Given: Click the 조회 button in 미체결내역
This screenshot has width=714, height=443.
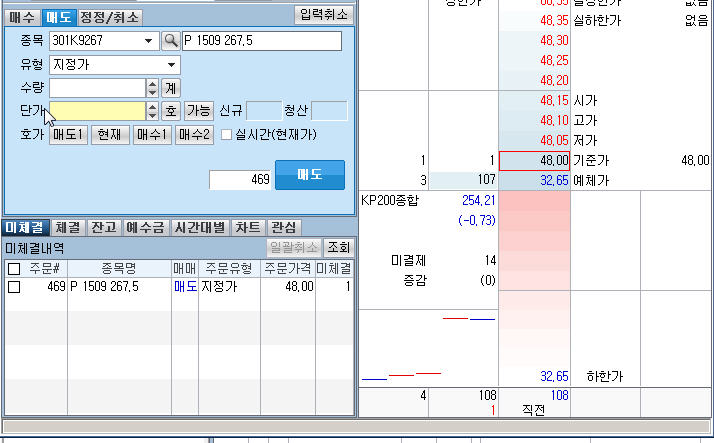Looking at the screenshot, I should pyautogui.click(x=339, y=247).
